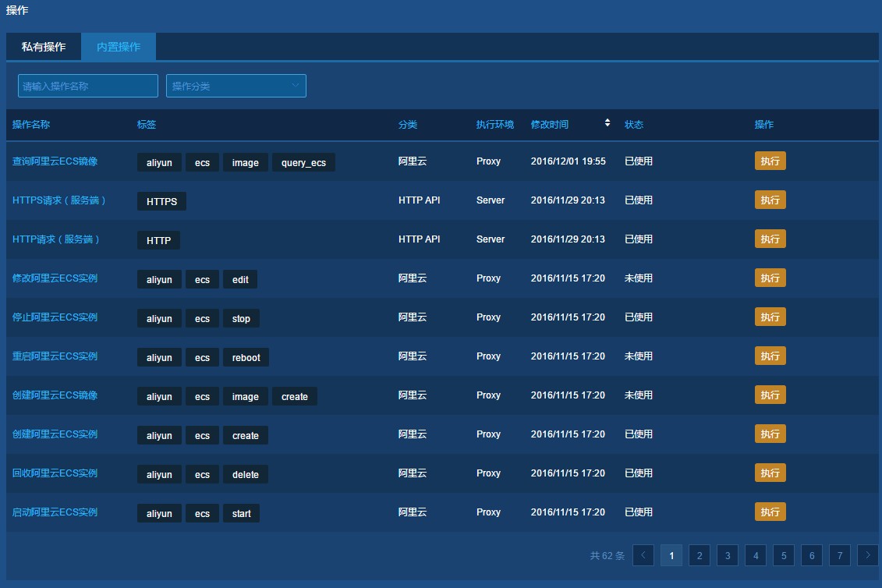Go to page 4
This screenshot has width=882, height=588.
click(756, 555)
